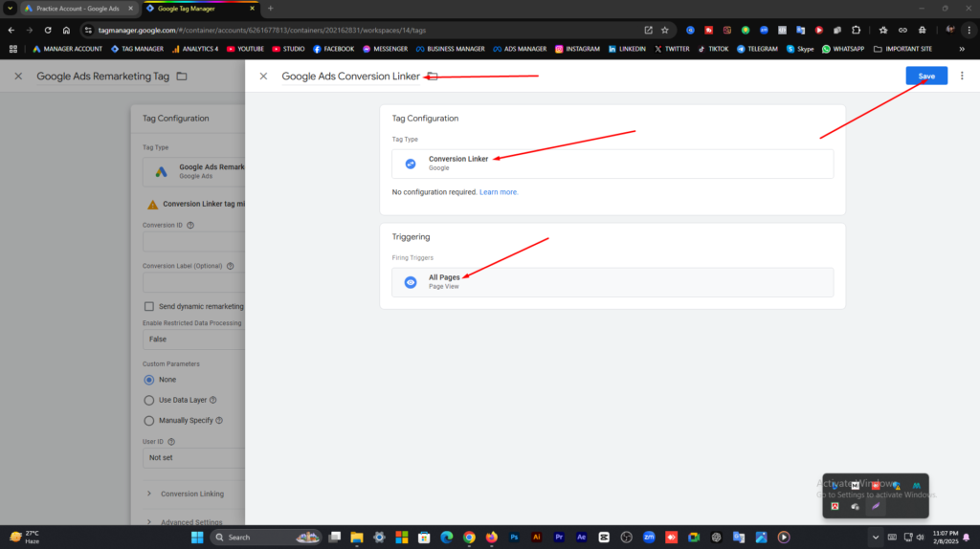Viewport: 980px width, 549px height.
Task: Open help icon beside User ID
Action: click(171, 442)
